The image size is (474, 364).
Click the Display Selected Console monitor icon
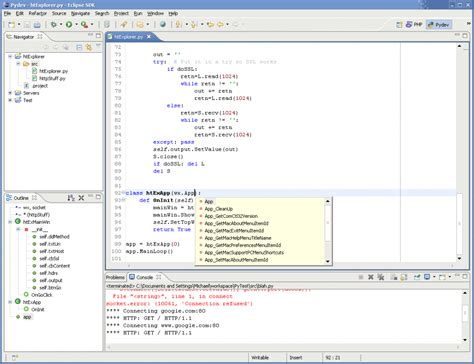tap(427, 277)
